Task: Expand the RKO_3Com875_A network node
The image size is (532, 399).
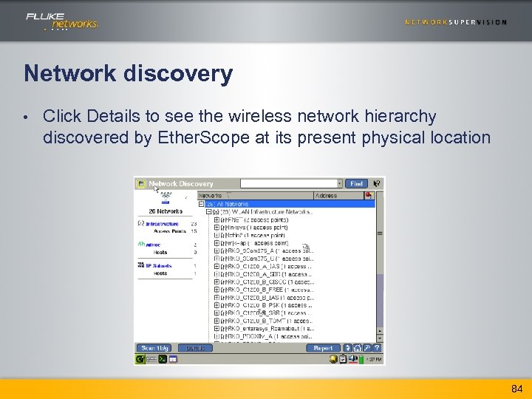Action: coord(216,251)
